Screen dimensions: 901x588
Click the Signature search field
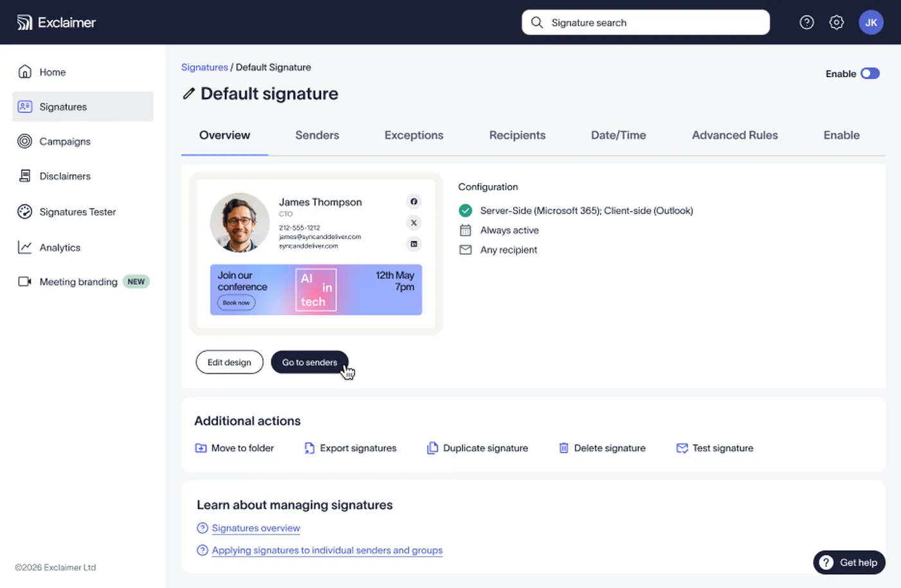coord(645,22)
